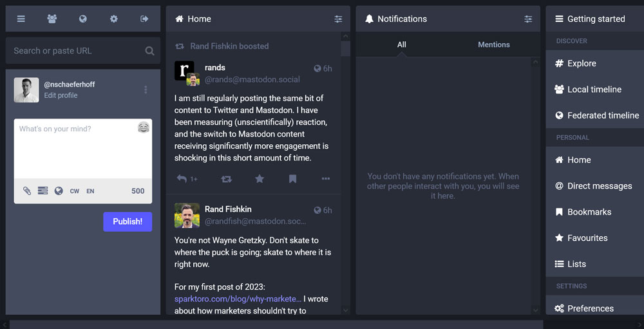Screen dimensions: 644x329
Task: Toggle the CW content warning
Action: click(x=75, y=191)
